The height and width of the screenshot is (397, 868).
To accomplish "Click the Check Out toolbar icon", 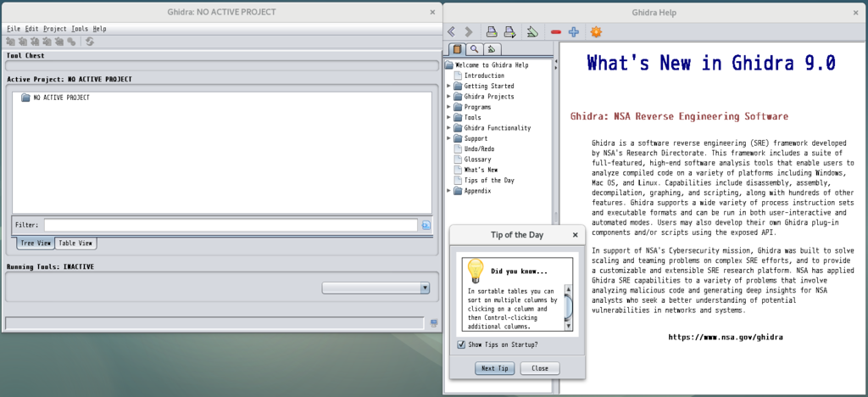I will coord(23,42).
